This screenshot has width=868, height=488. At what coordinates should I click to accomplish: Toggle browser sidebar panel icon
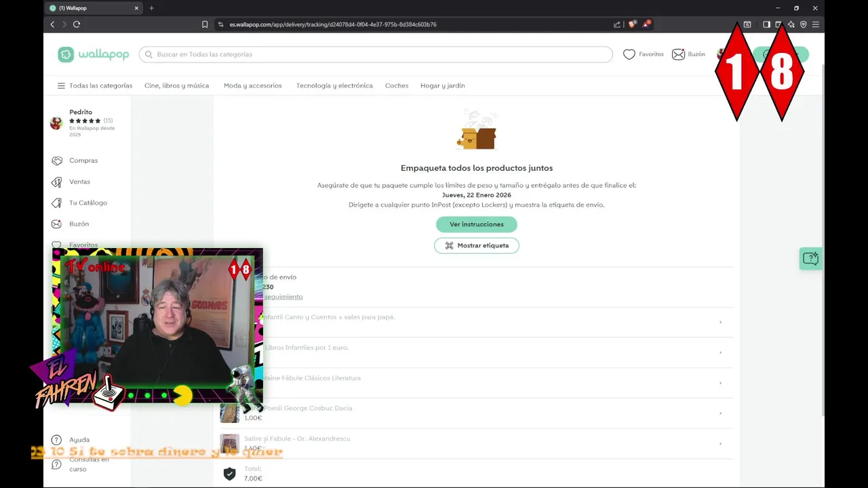(766, 24)
